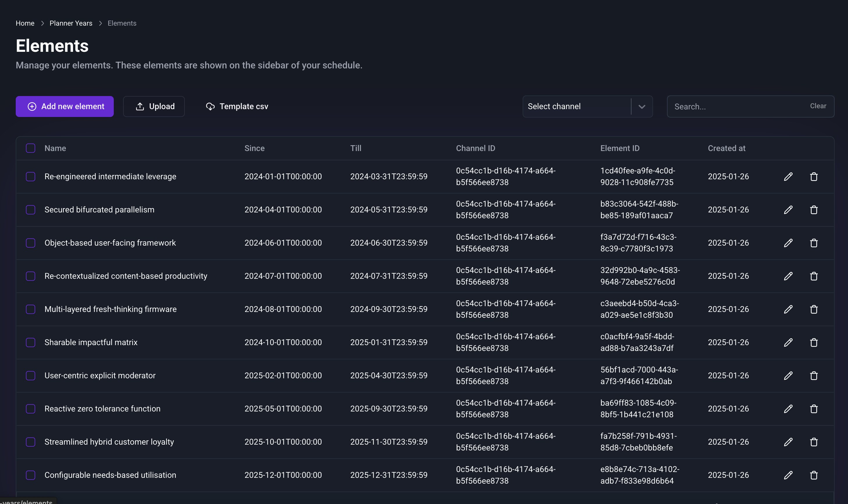Edit the Streamlined hybrid customer loyalty element
This screenshot has height=504, width=848.
coord(788,442)
